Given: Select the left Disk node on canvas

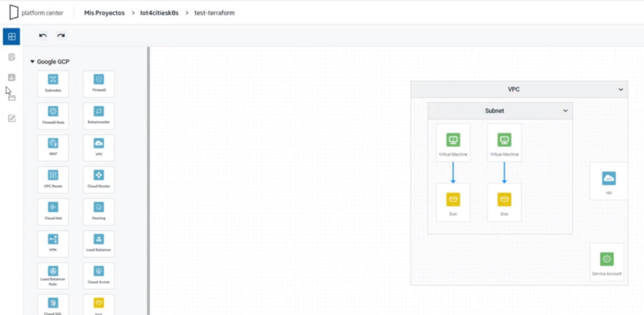Looking at the screenshot, I should coord(453,202).
